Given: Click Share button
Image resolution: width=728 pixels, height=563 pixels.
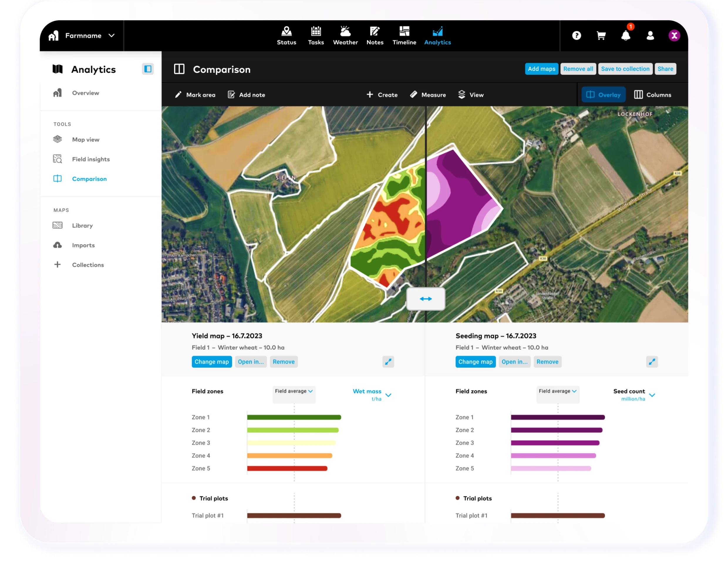Looking at the screenshot, I should (666, 69).
